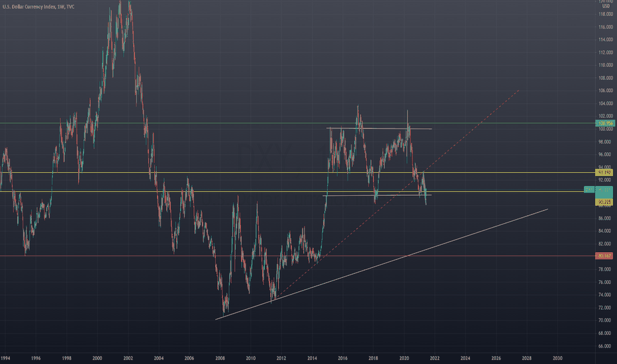Click the 2018 label on time axis
This screenshot has height=364, width=617.
373,358
